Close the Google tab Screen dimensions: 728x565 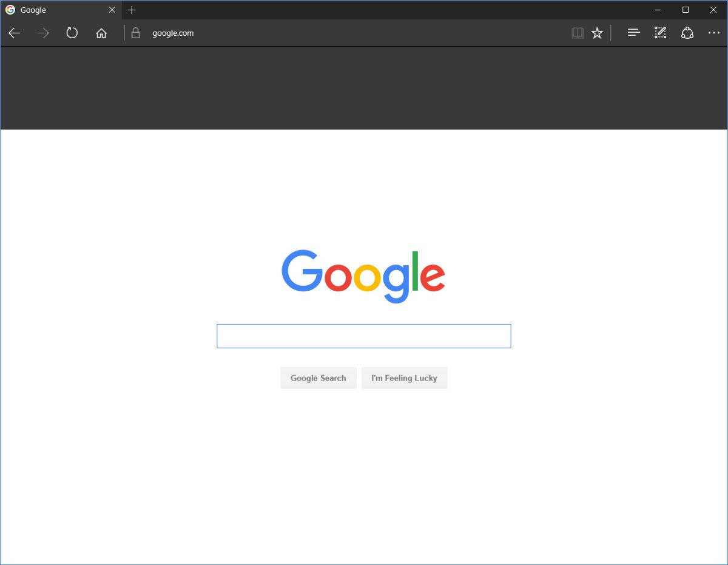(112, 10)
